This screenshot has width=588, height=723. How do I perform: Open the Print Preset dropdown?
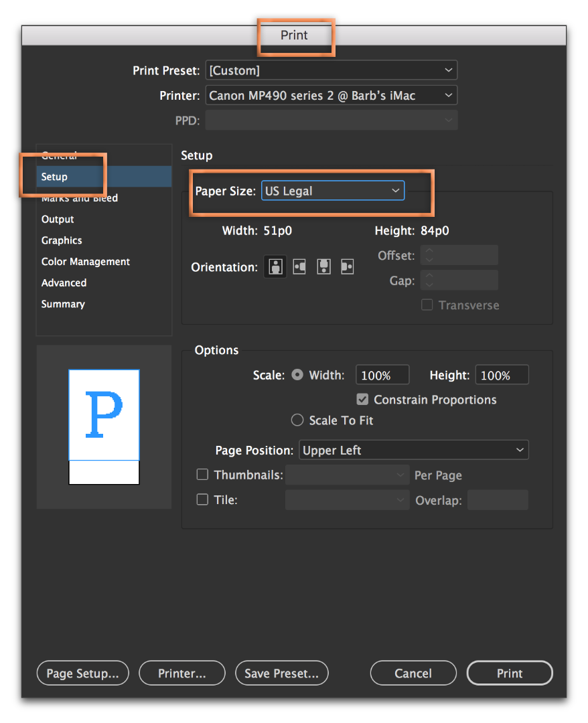331,70
